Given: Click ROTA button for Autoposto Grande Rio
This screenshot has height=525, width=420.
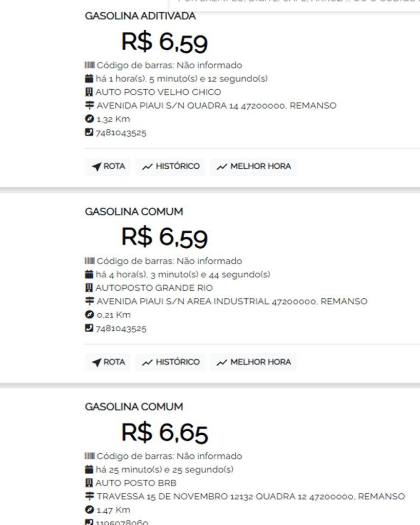Looking at the screenshot, I should click(108, 362).
